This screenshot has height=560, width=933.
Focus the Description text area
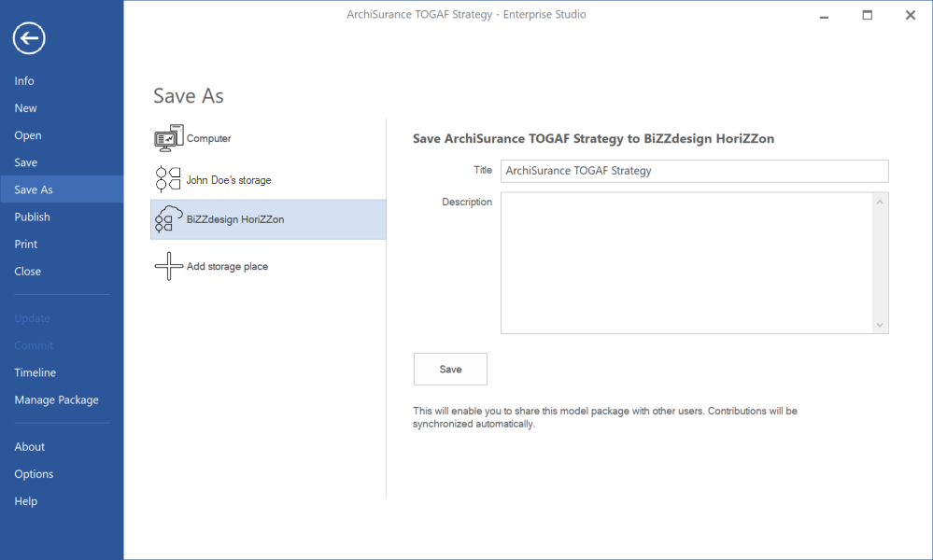point(687,263)
